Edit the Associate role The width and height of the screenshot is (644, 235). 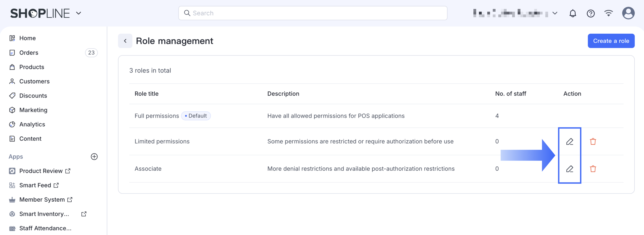[569, 169]
